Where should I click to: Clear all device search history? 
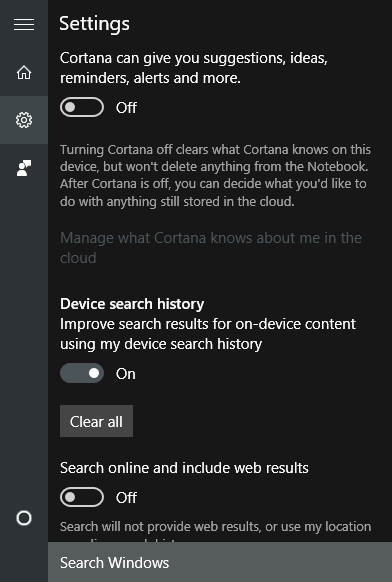tap(97, 421)
